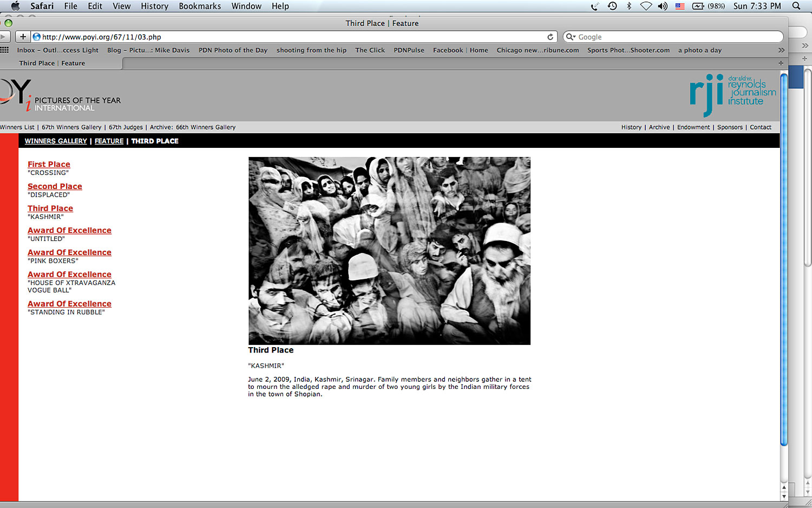Open the History menu in menu bar

tap(154, 6)
